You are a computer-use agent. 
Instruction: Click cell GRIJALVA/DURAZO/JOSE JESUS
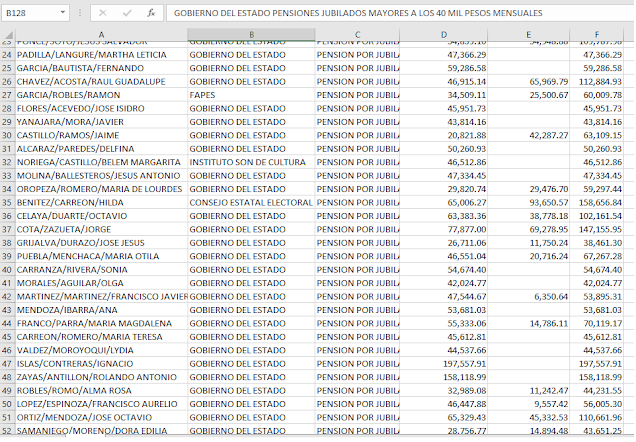pos(101,243)
